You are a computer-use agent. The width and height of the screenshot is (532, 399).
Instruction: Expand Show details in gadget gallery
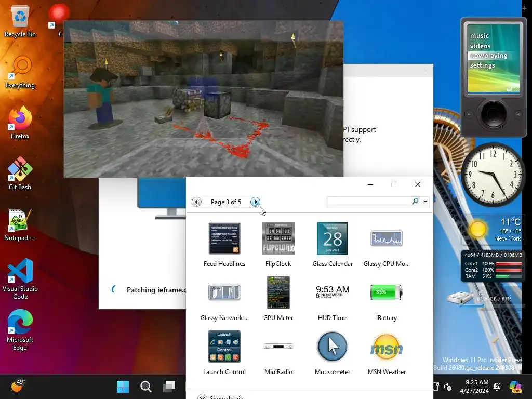(x=221, y=397)
